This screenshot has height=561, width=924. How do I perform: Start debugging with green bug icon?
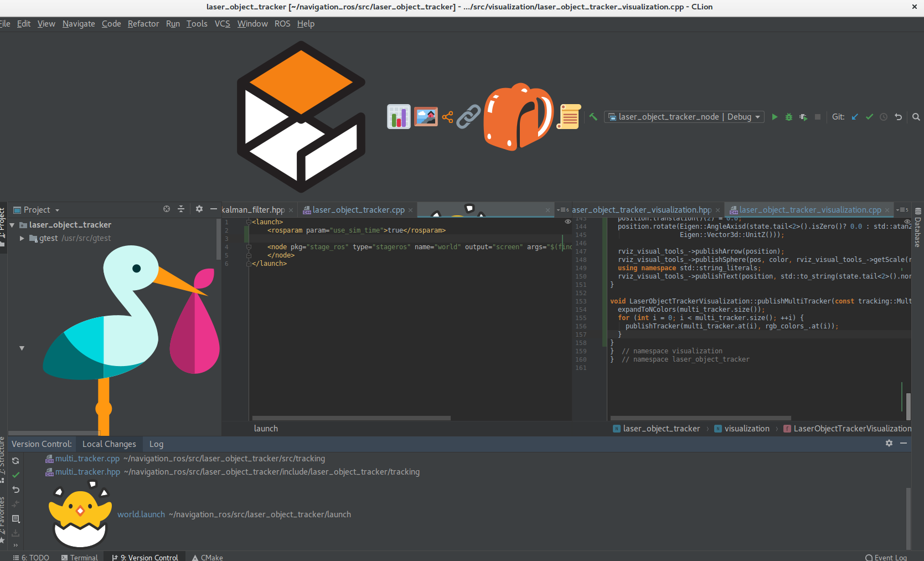(789, 117)
